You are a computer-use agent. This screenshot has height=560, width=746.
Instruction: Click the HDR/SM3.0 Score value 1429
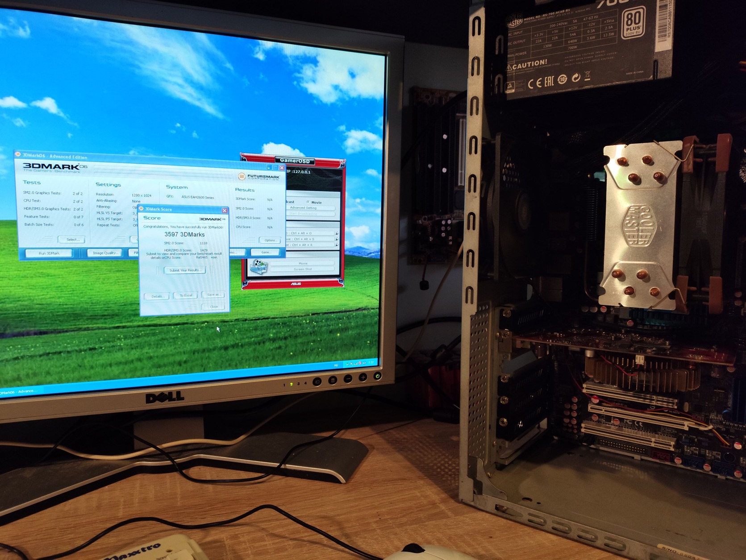coord(204,250)
